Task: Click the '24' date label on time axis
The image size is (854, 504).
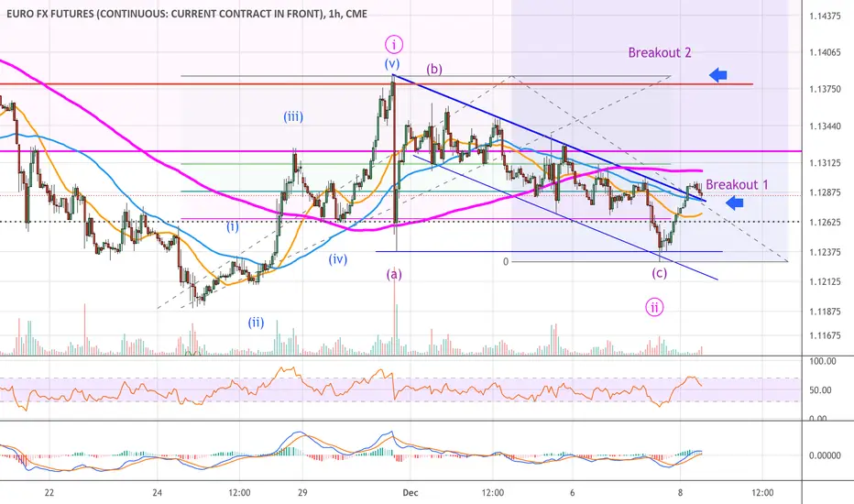Action: (158, 493)
